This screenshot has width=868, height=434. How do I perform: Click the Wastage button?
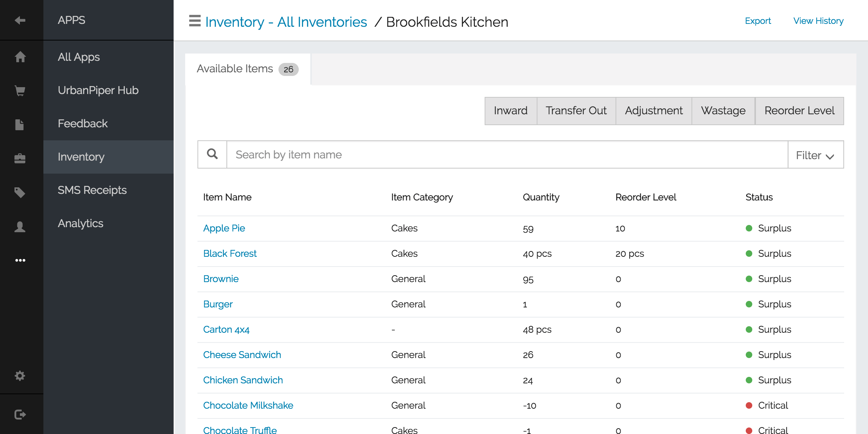click(723, 111)
